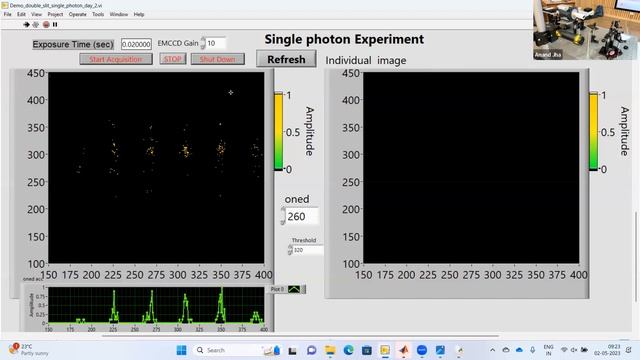Open the Tools menu
The width and height of the screenshot is (640, 360).
[98, 14]
